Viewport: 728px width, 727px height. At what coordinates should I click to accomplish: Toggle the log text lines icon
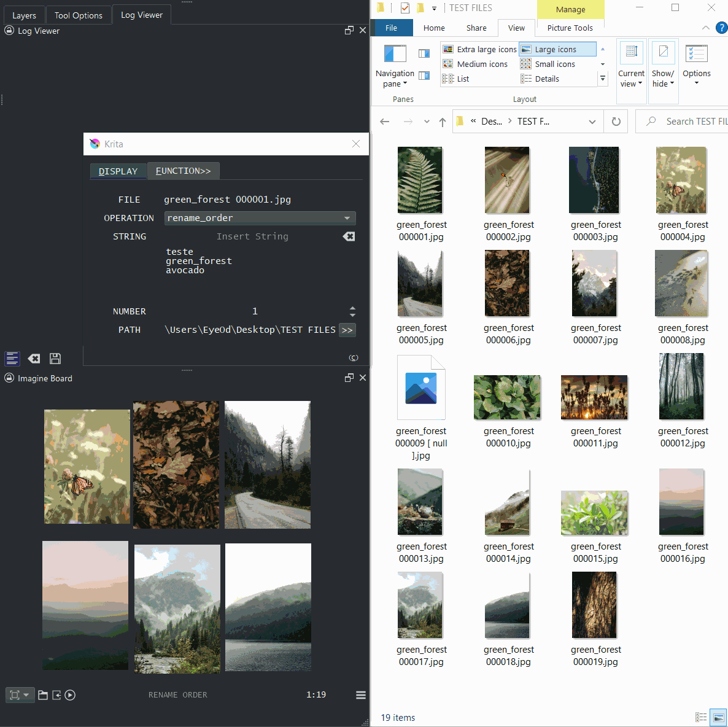tap(12, 359)
